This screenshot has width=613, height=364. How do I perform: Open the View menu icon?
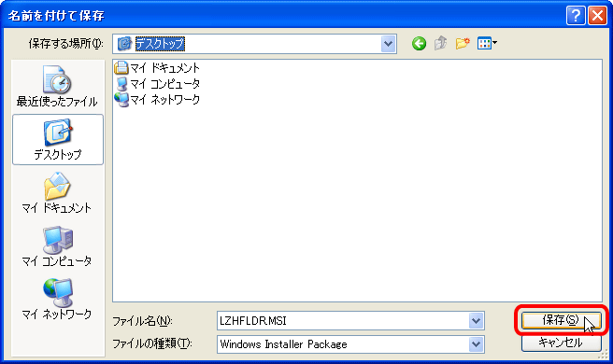pyautogui.click(x=487, y=43)
